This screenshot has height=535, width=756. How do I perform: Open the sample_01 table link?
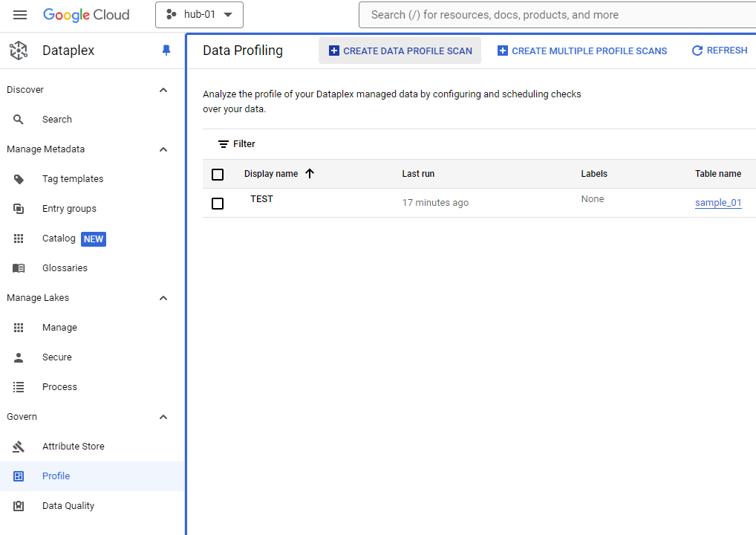tap(718, 203)
